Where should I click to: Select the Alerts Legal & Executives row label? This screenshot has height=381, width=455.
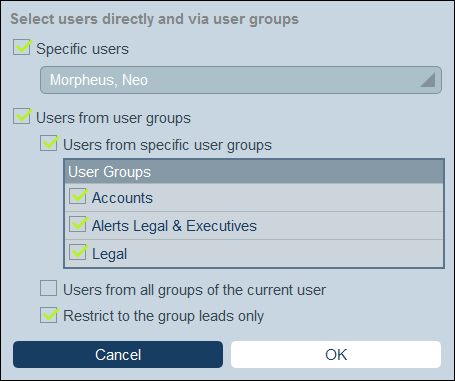point(174,226)
